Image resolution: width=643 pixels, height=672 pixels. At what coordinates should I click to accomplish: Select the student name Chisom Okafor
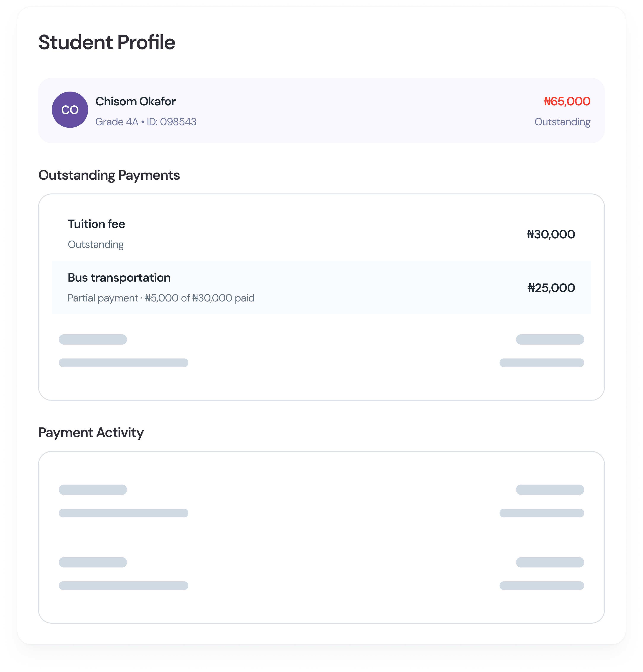coord(135,101)
